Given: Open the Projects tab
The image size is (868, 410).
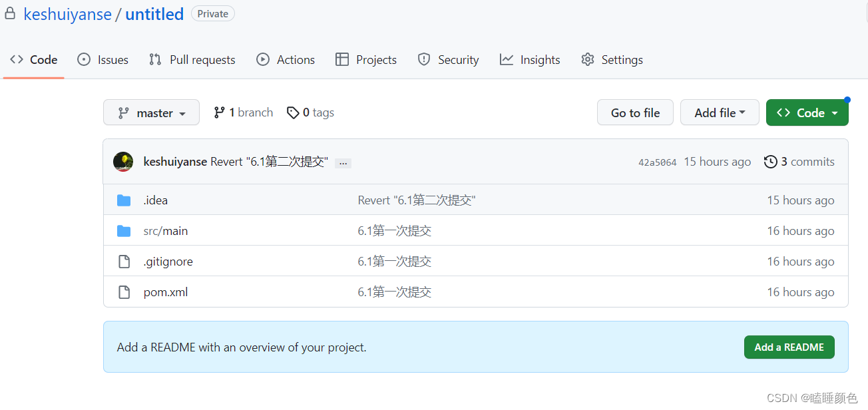Looking at the screenshot, I should coord(366,60).
